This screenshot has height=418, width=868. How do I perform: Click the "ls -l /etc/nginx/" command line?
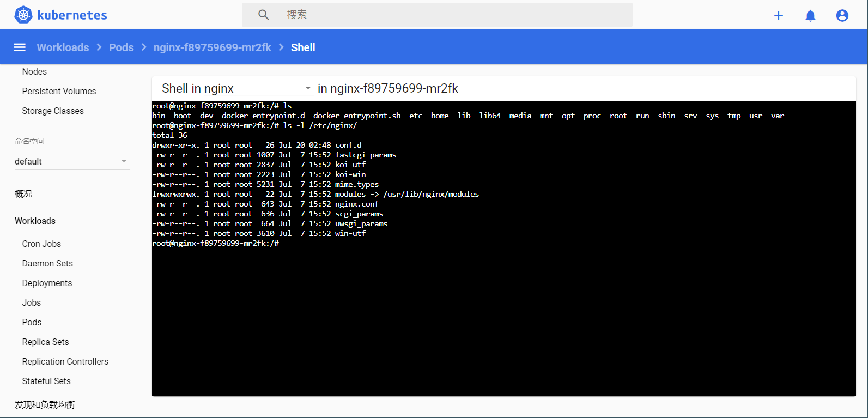tap(320, 125)
